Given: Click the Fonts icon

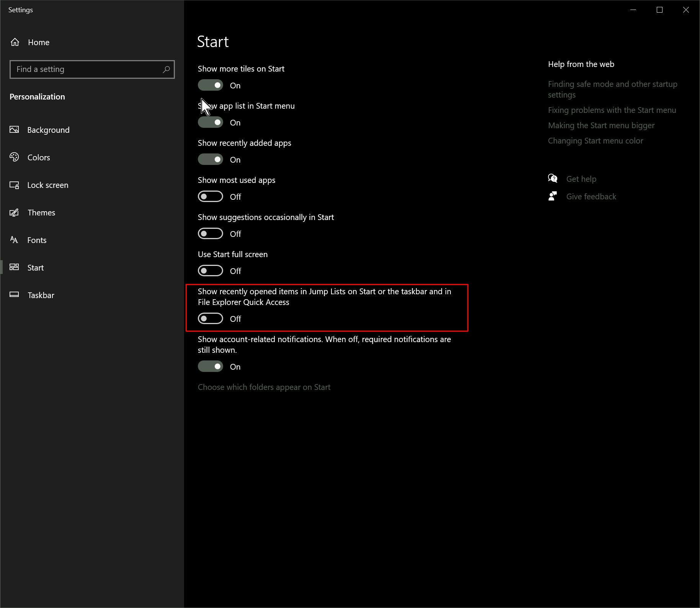Looking at the screenshot, I should point(14,240).
